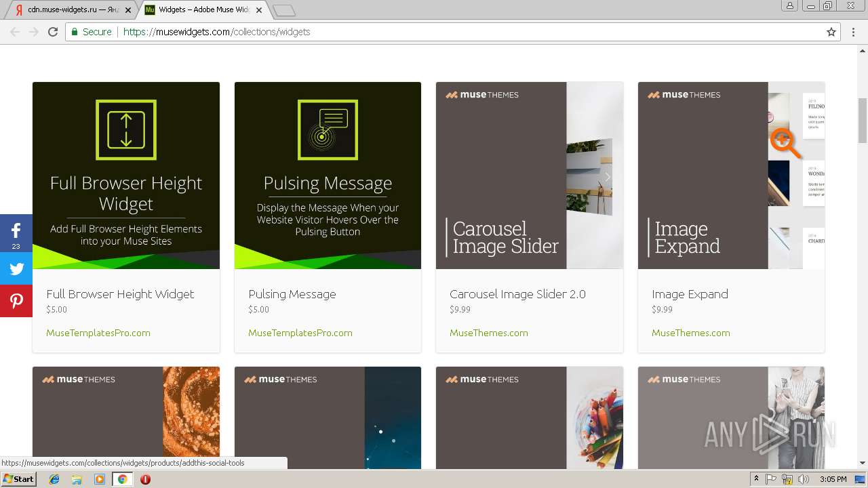
Task: Close the Widgets – Adobe Muse tab
Action: pyautogui.click(x=259, y=10)
